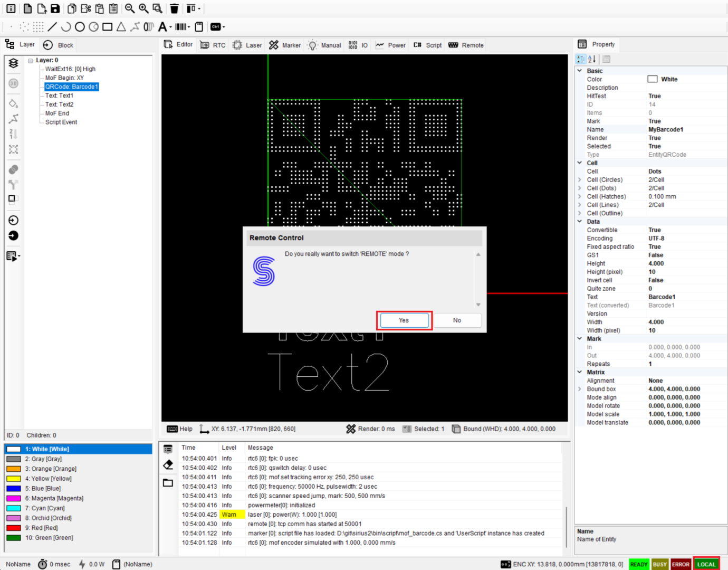Click the ERROR status indicator
The height and width of the screenshot is (570, 728).
[681, 564]
